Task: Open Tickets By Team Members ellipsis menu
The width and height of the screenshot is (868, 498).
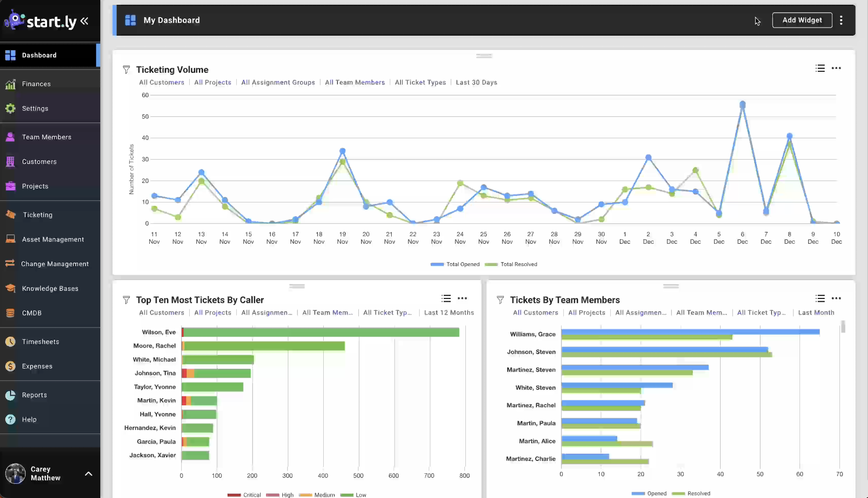Action: (836, 298)
